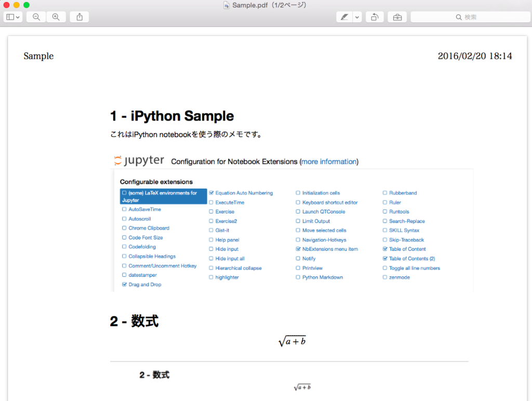This screenshot has width=532, height=401.
Task: Click the large '2 - 数式' heading
Action: pos(135,321)
